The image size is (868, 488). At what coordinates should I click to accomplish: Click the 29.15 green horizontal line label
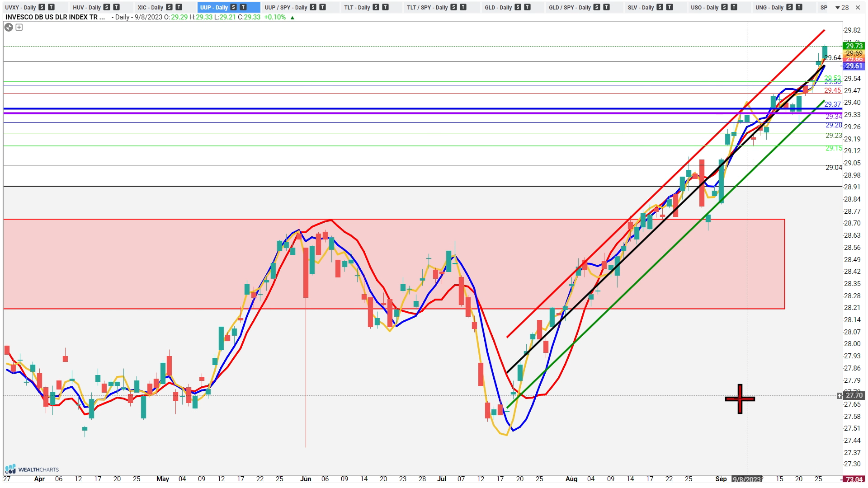834,148
